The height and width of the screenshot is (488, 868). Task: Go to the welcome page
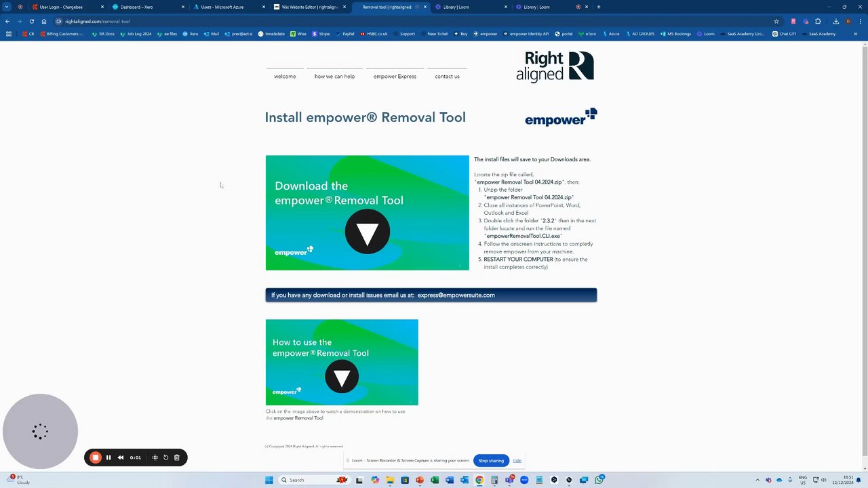pyautogui.click(x=285, y=77)
